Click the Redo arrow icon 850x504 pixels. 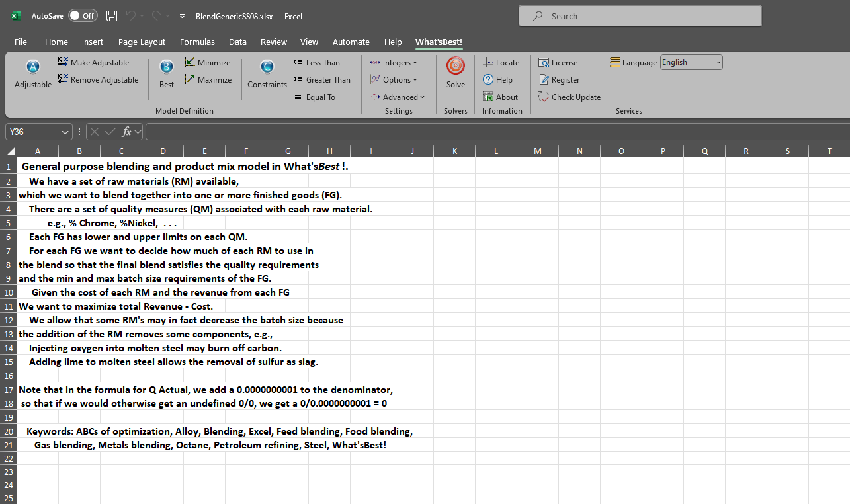pyautogui.click(x=156, y=16)
